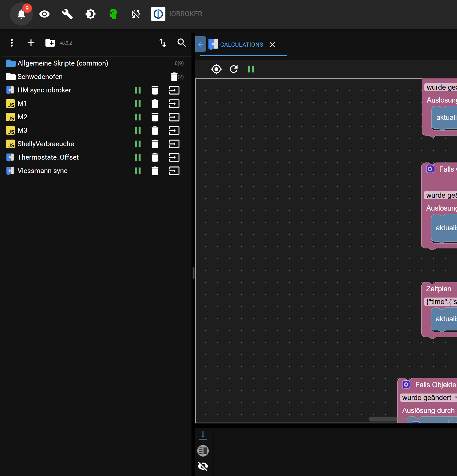Click the reorder scripts up-down arrows icon
Image resolution: width=457 pixels, height=476 pixels.
point(163,43)
